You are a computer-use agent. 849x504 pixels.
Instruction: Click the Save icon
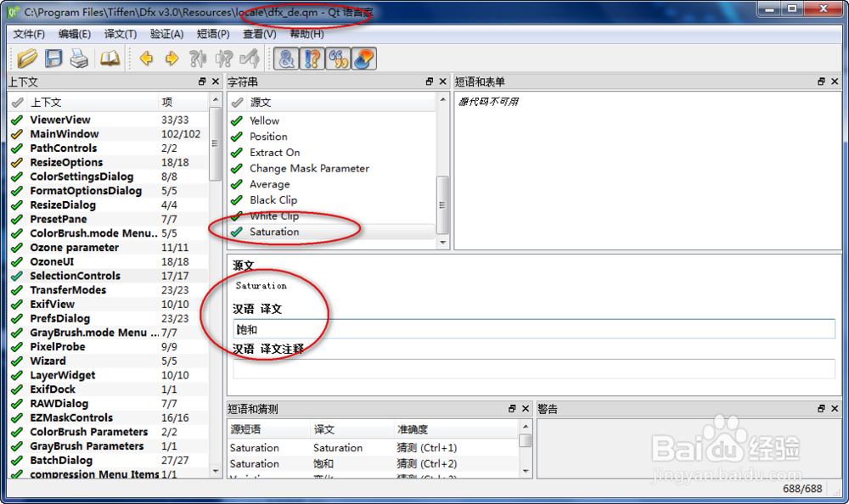click(x=51, y=58)
